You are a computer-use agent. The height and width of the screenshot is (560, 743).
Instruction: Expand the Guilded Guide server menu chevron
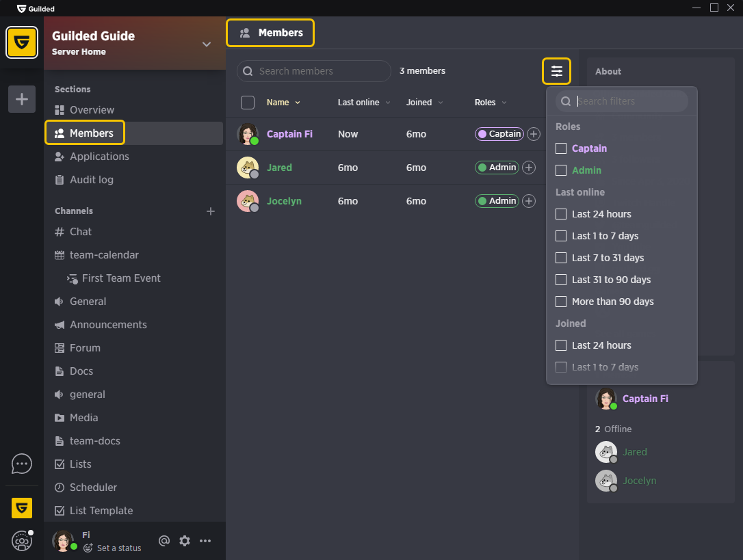click(x=207, y=44)
